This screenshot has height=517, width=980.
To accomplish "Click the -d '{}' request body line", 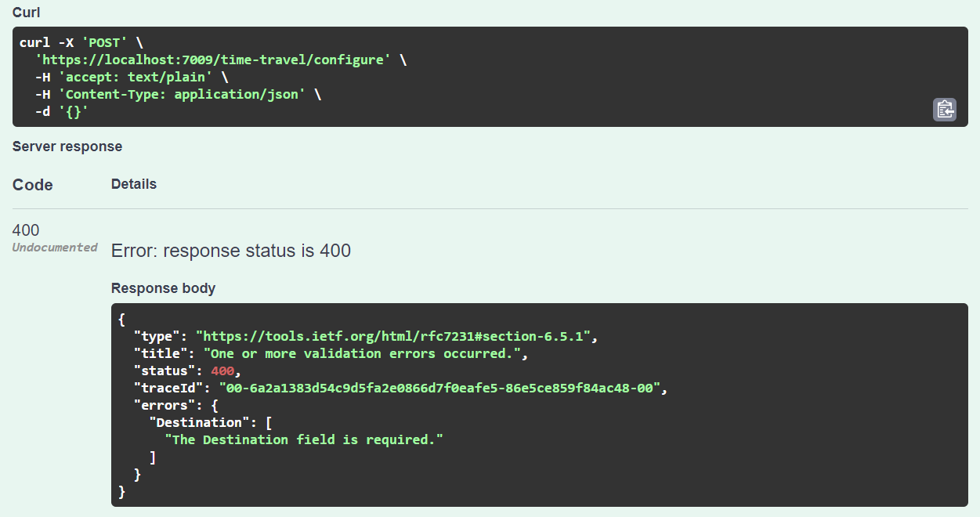I will point(62,112).
